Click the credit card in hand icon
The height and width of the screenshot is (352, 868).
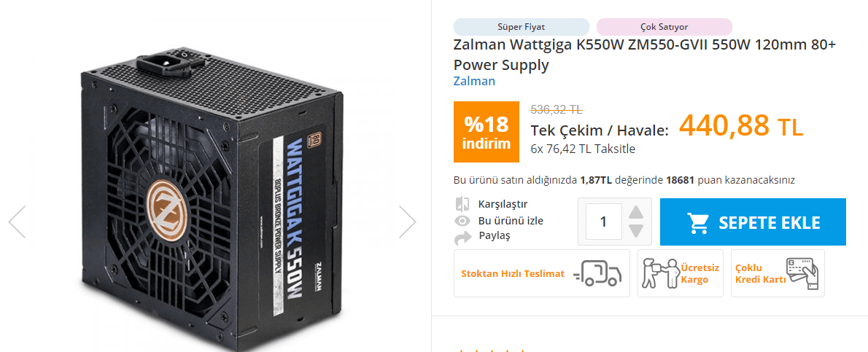[x=802, y=273]
